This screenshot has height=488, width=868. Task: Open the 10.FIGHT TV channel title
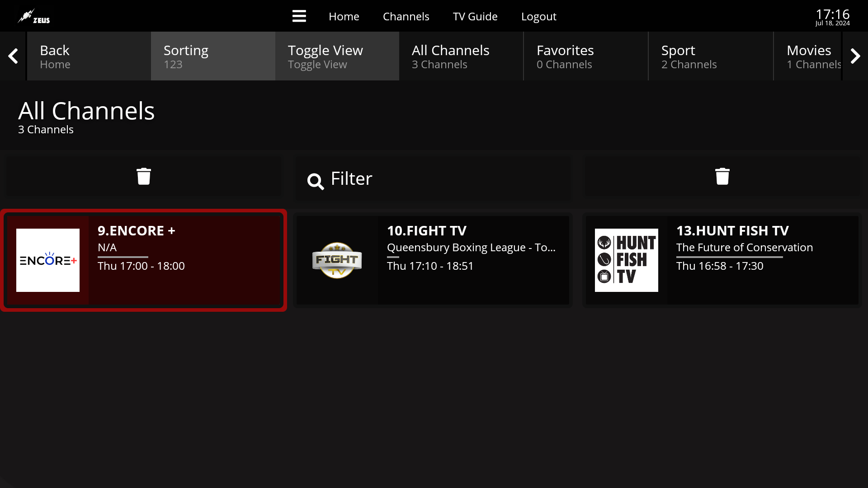(x=426, y=230)
